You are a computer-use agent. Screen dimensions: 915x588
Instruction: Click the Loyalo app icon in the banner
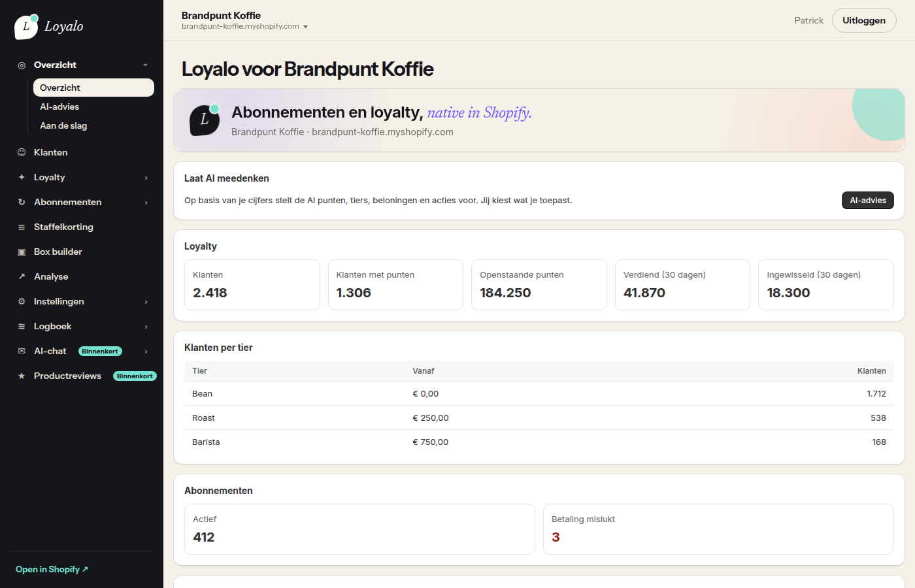[x=205, y=120]
